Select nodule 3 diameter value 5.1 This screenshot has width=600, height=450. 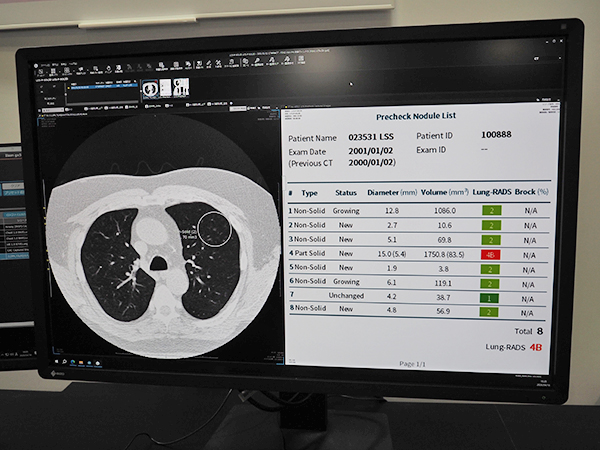pyautogui.click(x=392, y=240)
